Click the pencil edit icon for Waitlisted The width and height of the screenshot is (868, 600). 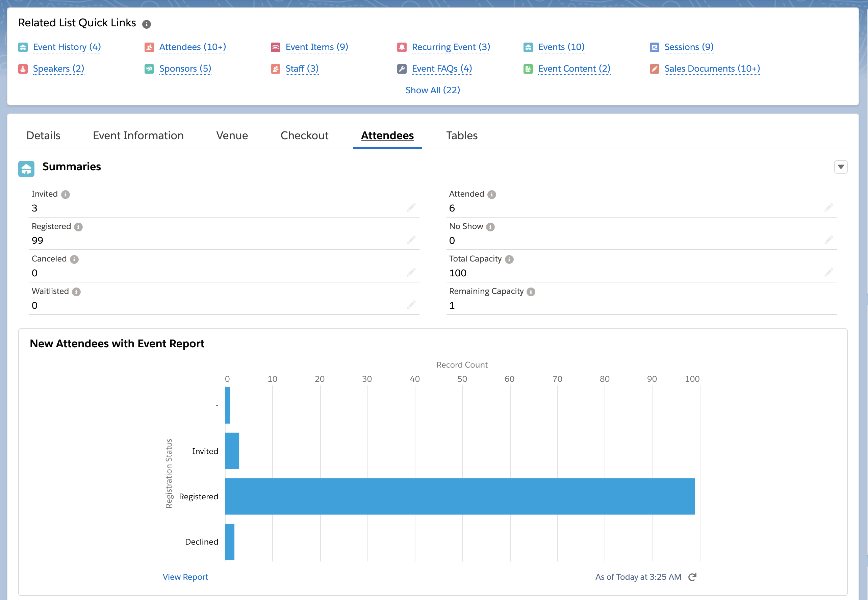pos(411,304)
